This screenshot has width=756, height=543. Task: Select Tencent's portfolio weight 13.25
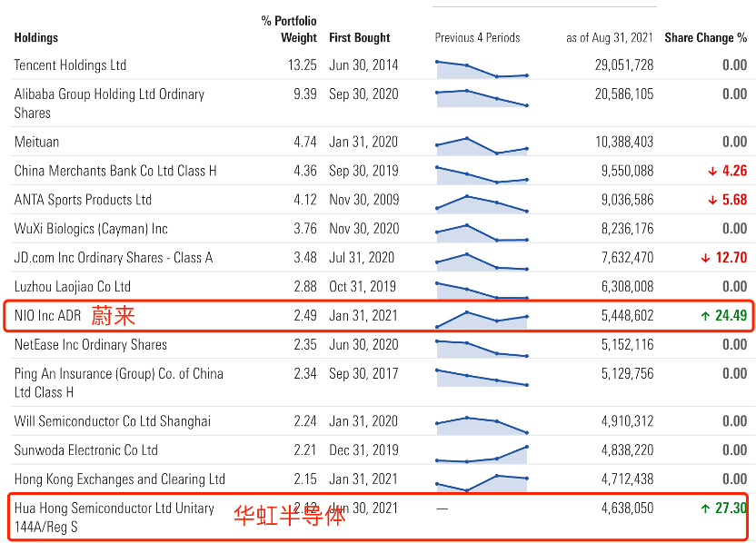(x=303, y=65)
